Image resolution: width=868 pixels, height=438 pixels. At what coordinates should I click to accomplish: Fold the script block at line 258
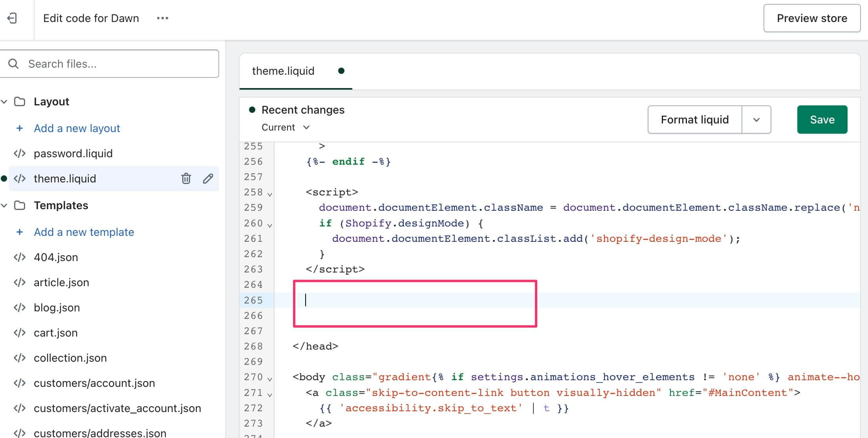point(270,194)
